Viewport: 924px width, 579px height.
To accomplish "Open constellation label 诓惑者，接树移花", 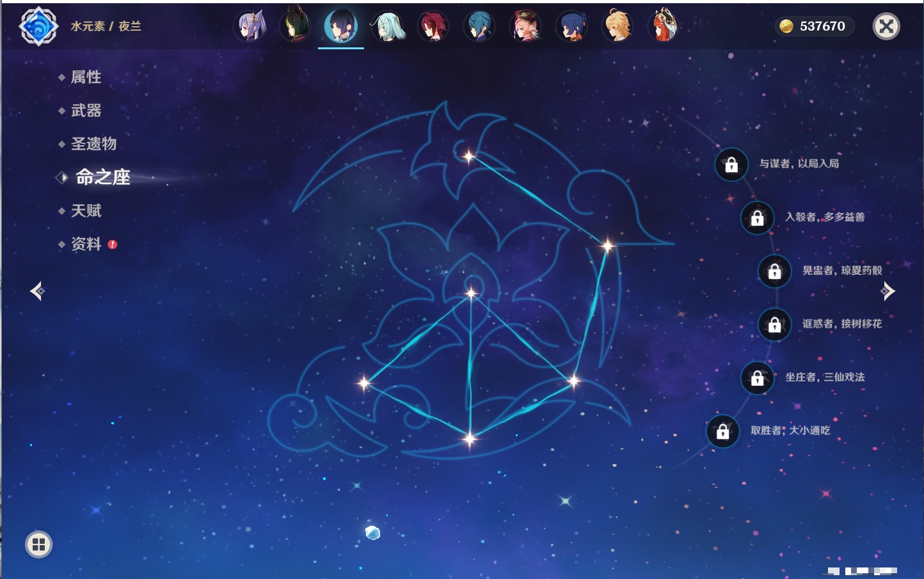I will [x=842, y=324].
